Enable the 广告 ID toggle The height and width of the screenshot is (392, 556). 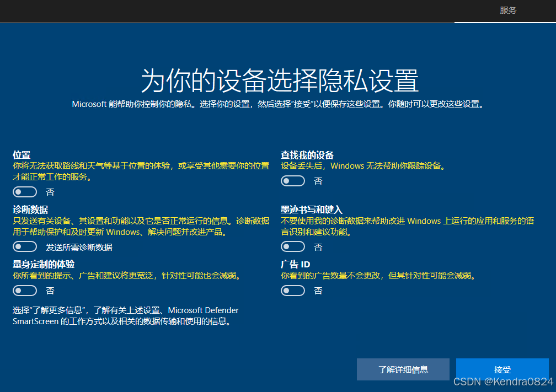click(293, 290)
